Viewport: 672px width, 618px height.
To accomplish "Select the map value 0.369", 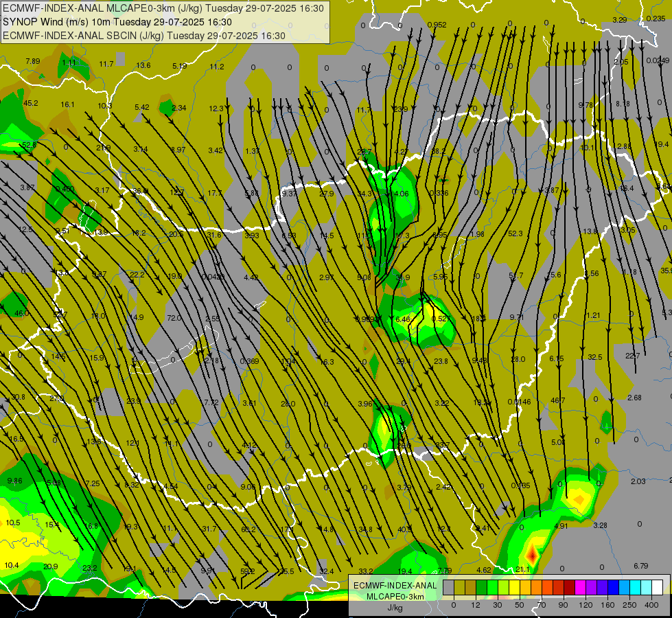I will tap(249, 361).
